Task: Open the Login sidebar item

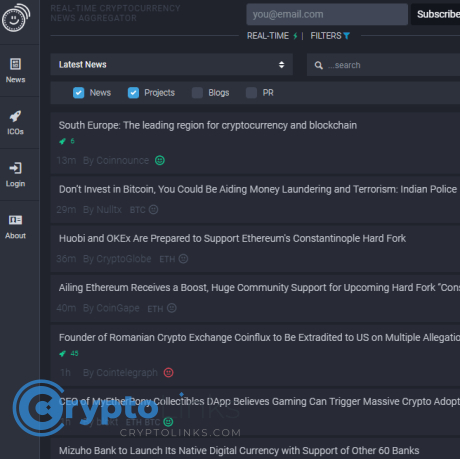Action: click(x=15, y=175)
